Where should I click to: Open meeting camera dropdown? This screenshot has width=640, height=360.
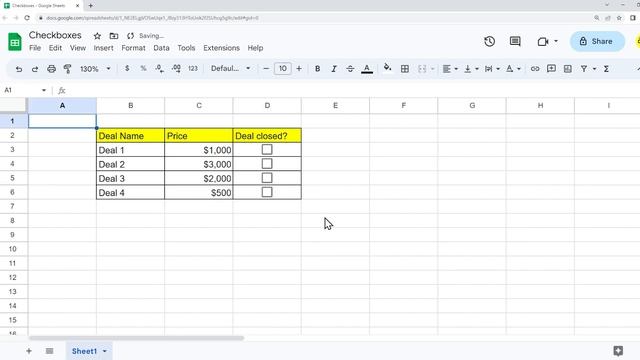[556, 41]
